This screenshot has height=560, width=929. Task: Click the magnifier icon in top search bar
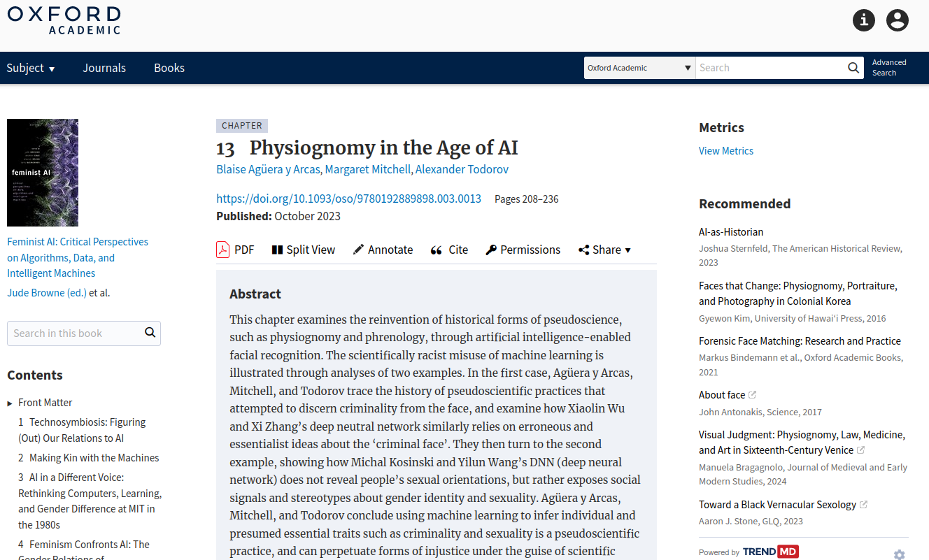click(x=853, y=68)
